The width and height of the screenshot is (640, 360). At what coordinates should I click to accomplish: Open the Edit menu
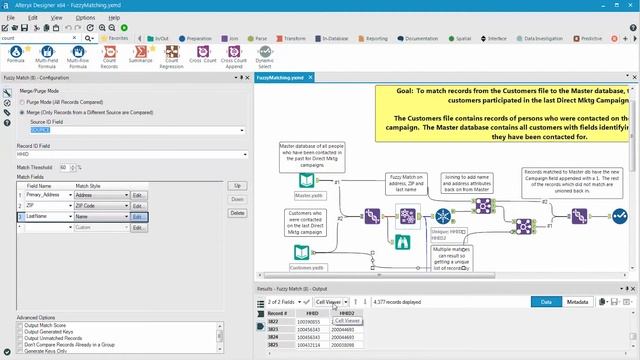[33, 18]
